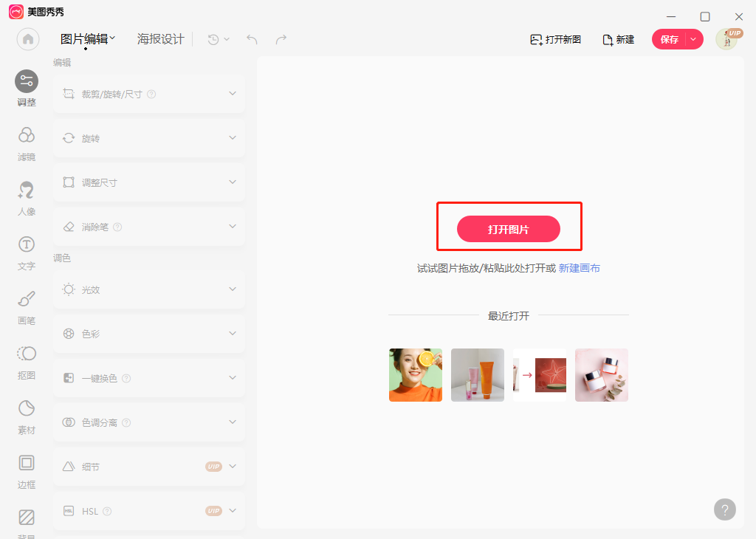Open the history clock dropdown
Image resolution: width=756 pixels, height=539 pixels.
[x=219, y=40]
